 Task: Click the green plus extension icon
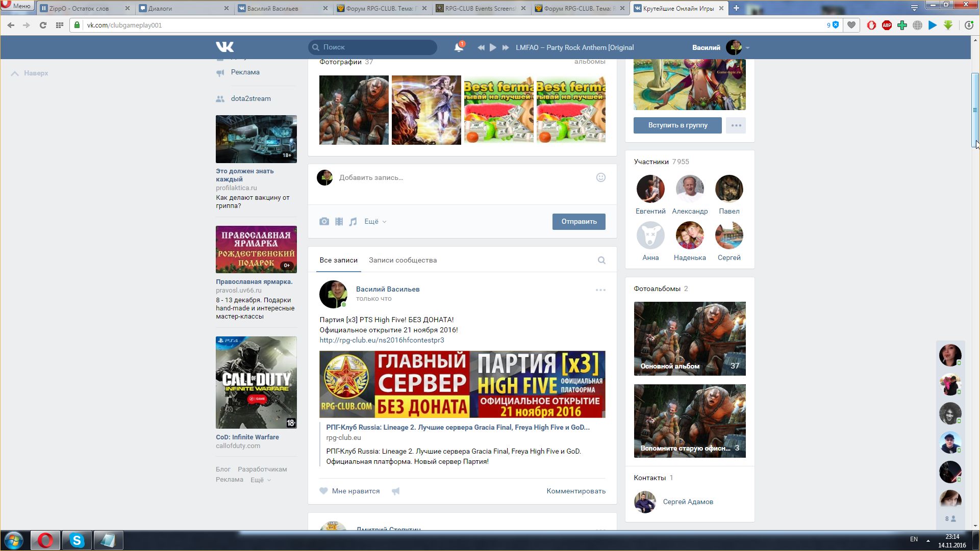(x=902, y=25)
